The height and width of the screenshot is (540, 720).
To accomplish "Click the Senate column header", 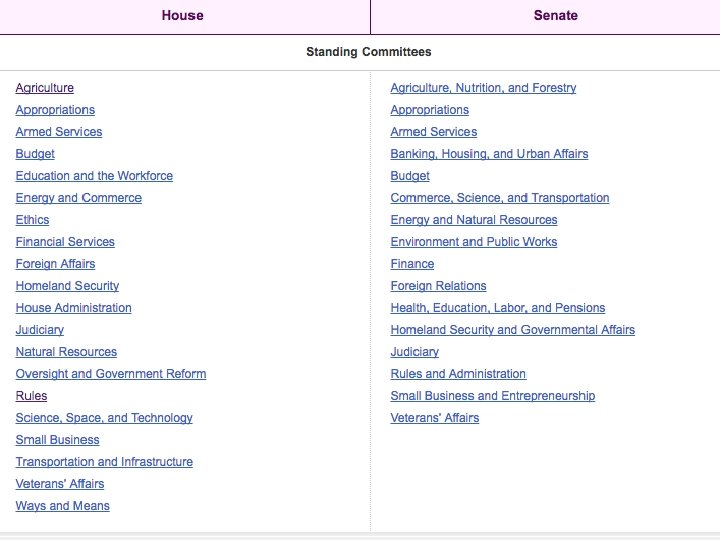I will click(555, 15).
